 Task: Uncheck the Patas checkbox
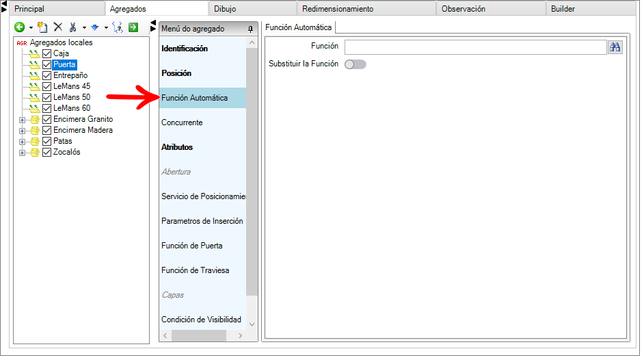pyautogui.click(x=46, y=142)
